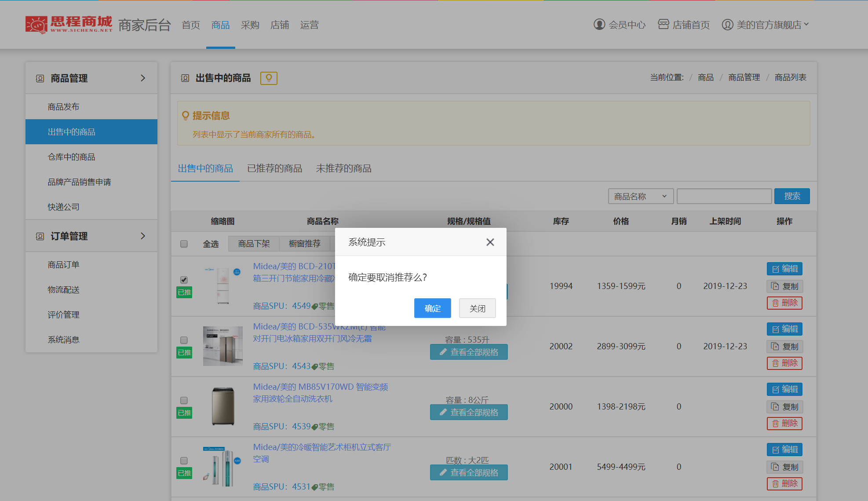Viewport: 868px width, 501px height.
Task: Switch to 已推荐的商品 tab
Action: (274, 168)
